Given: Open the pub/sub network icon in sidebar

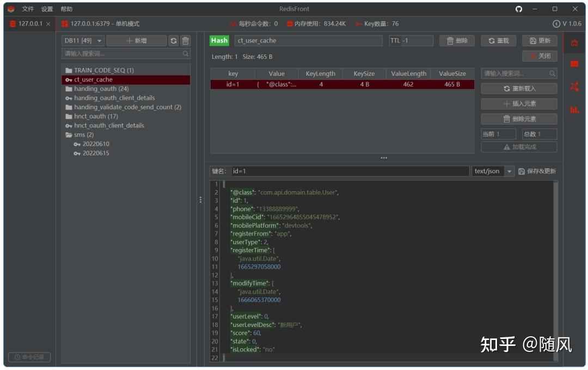Looking at the screenshot, I should click(x=574, y=87).
